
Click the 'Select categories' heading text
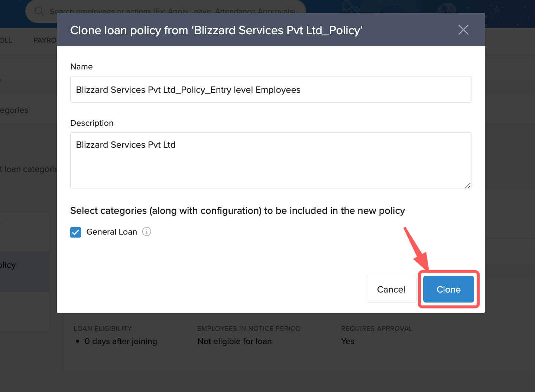pyautogui.click(x=237, y=210)
